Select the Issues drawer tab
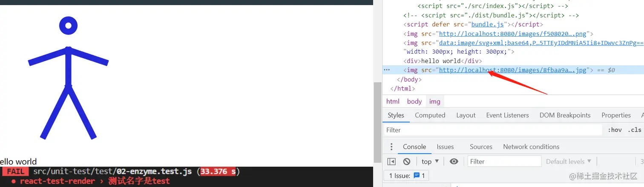The height and width of the screenshot is (187, 644). [445, 147]
